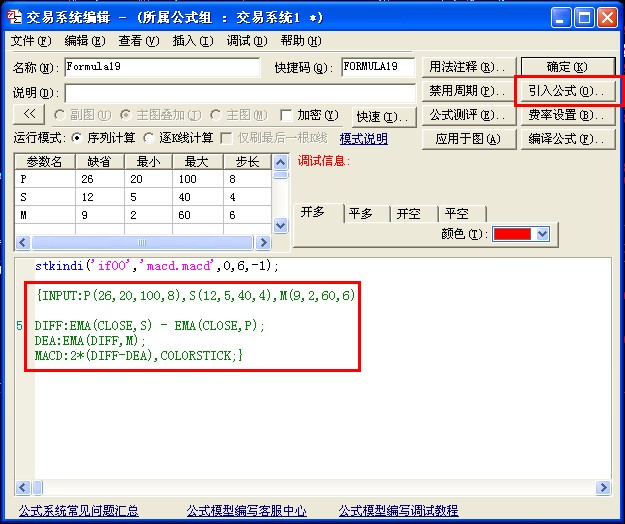Click the 名称 input field containing Formula19
Image resolution: width=625 pixels, height=524 pixels.
coord(162,67)
